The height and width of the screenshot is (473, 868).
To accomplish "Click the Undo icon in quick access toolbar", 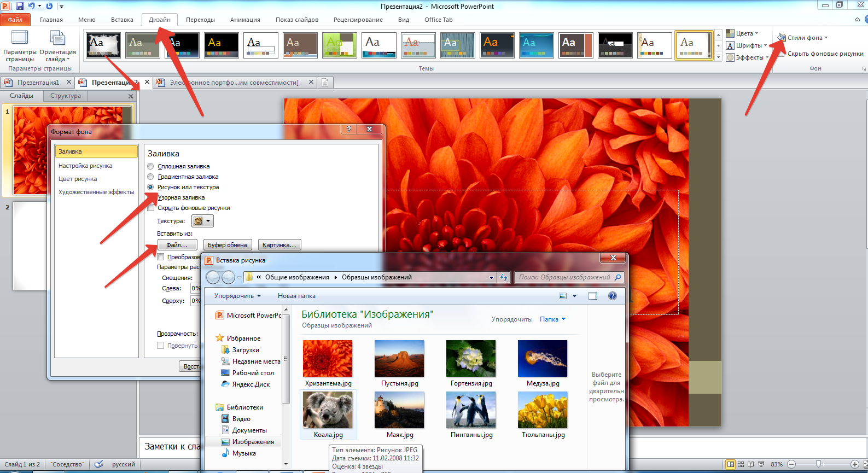I will point(31,6).
